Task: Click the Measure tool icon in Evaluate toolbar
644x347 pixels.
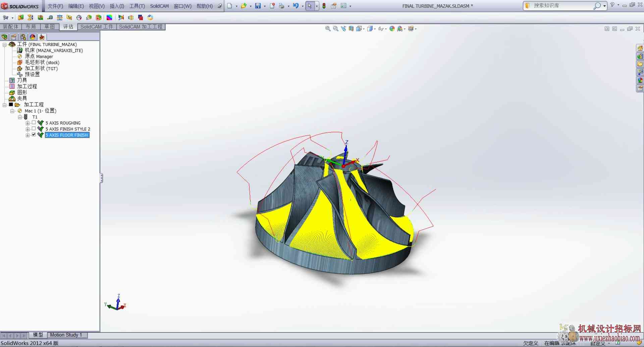Action: pyautogui.click(x=50, y=17)
